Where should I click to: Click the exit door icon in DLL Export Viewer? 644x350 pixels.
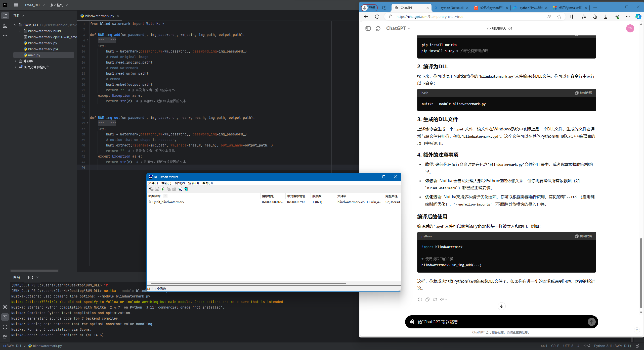(186, 189)
